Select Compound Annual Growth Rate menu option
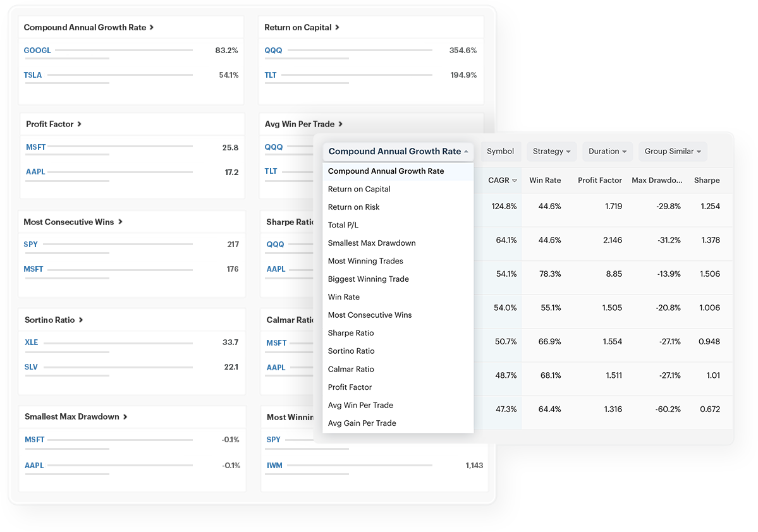This screenshot has width=758, height=532. pos(398,171)
